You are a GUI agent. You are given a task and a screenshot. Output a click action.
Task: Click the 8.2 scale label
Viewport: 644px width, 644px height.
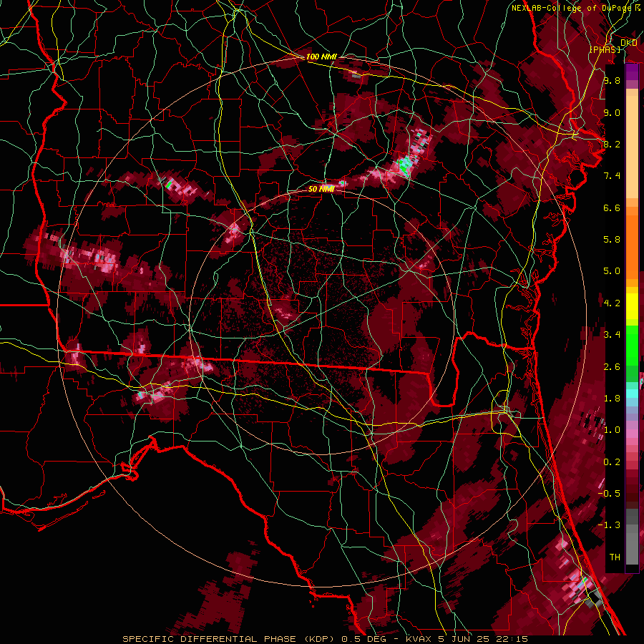pyautogui.click(x=612, y=144)
